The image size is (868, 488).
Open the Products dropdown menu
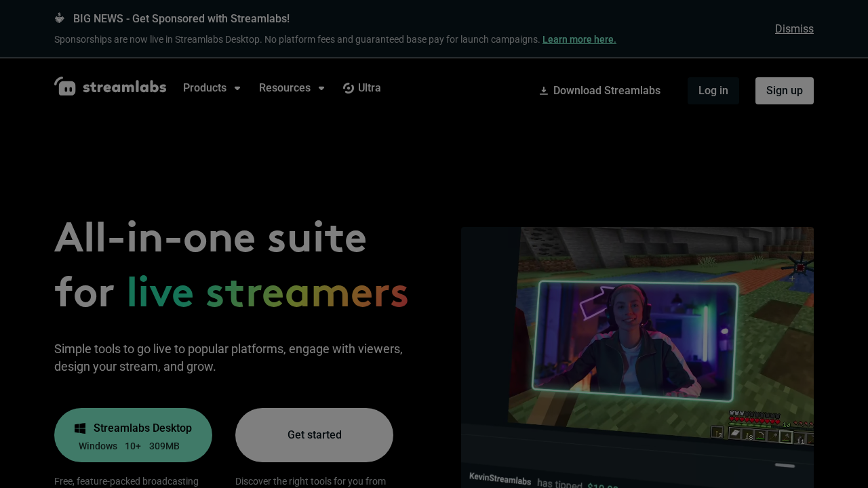pos(205,87)
